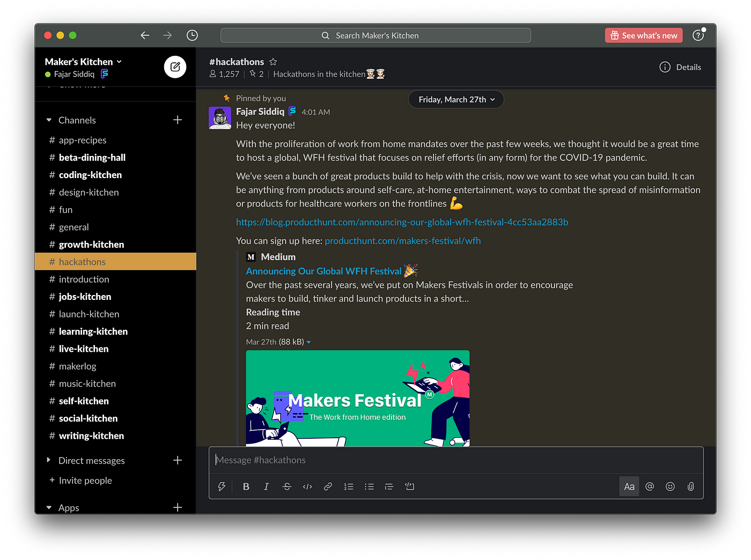
Task: Open the producthunt.com/makers-festival/wfh signup link
Action: tap(403, 241)
